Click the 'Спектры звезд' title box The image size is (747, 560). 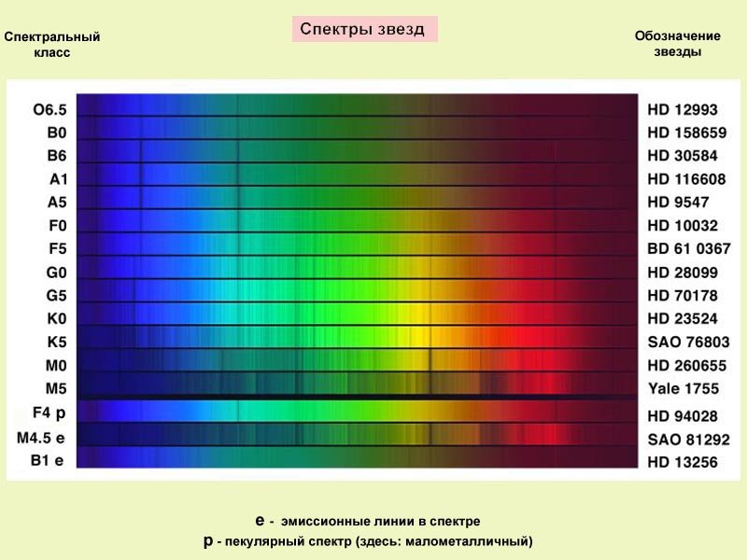(x=364, y=29)
